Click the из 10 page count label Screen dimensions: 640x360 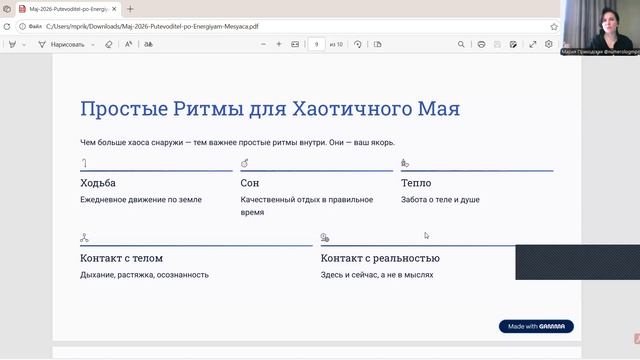(x=336, y=44)
